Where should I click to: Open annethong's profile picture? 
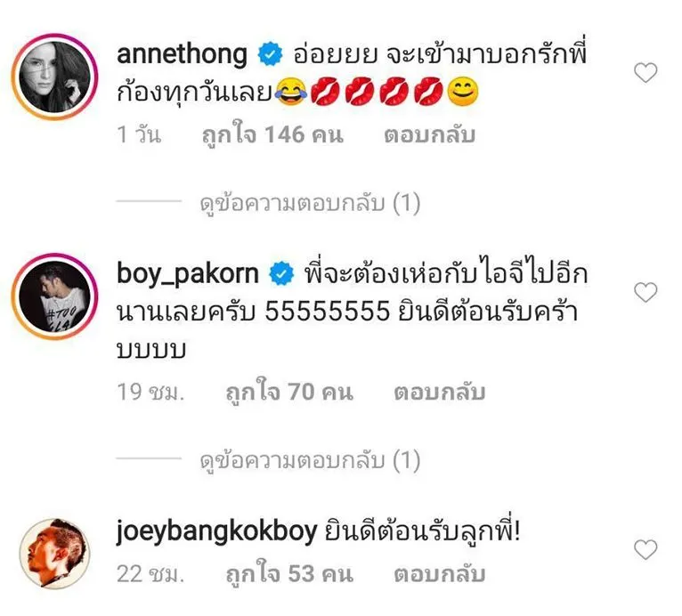[x=55, y=77]
